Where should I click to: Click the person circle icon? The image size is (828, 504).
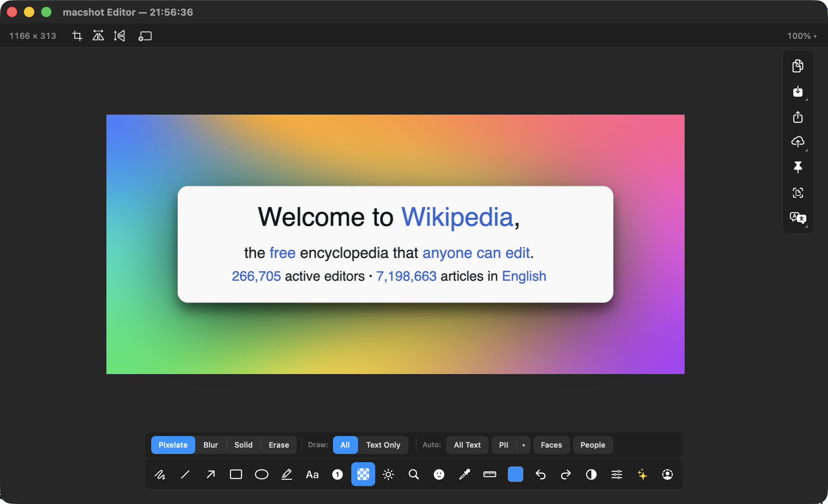(x=667, y=475)
